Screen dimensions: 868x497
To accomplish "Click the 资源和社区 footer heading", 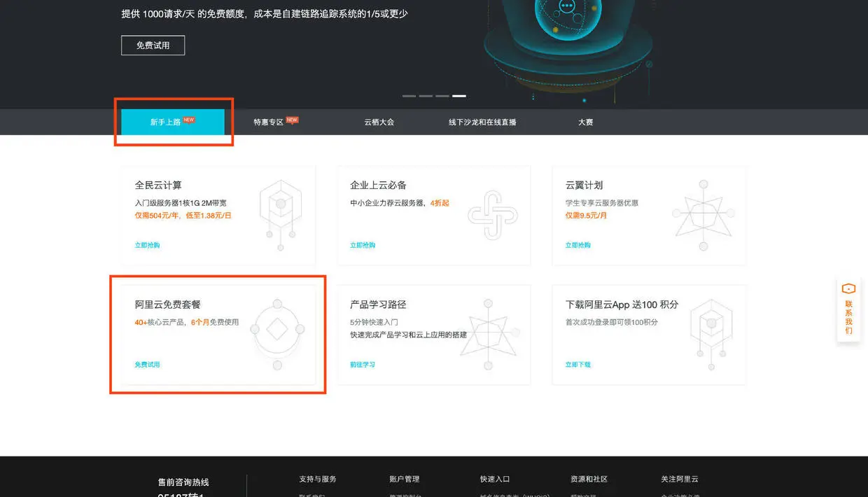I will (x=589, y=479).
